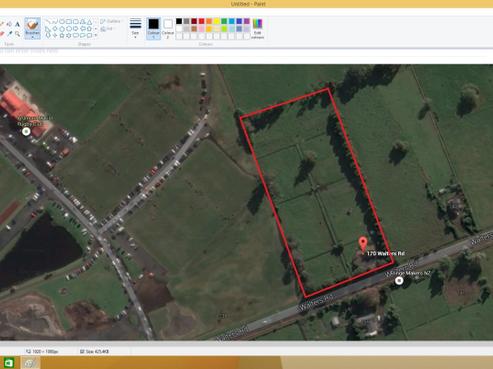Open the Size line-thickness dropdown
The width and height of the screenshot is (493, 369).
135,27
